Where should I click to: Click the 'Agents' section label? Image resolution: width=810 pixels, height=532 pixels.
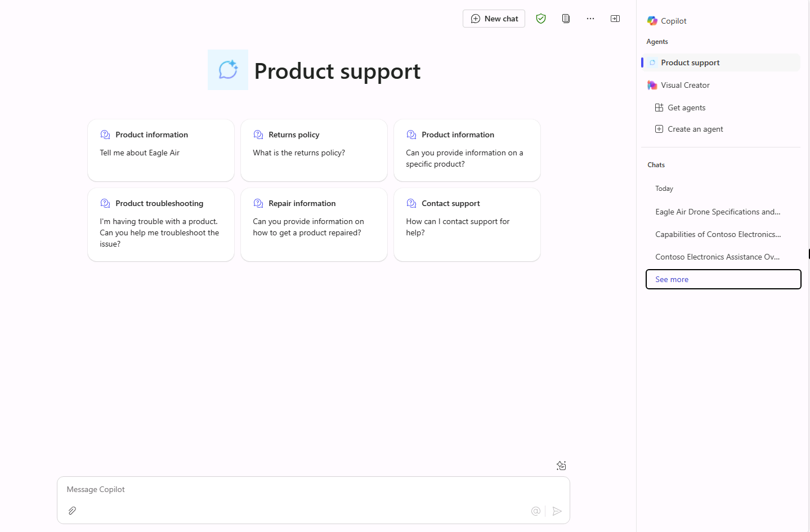[x=657, y=42]
